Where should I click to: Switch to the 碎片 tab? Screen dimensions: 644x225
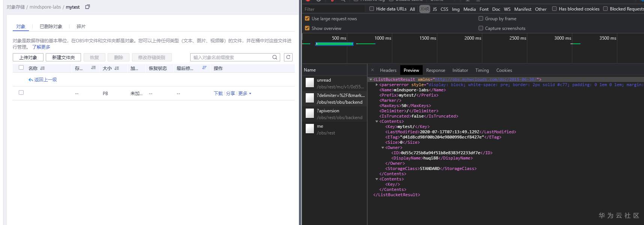81,27
